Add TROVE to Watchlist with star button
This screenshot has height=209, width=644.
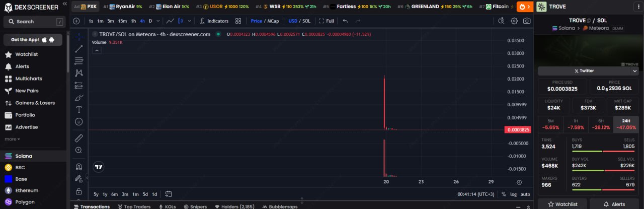[562, 204]
